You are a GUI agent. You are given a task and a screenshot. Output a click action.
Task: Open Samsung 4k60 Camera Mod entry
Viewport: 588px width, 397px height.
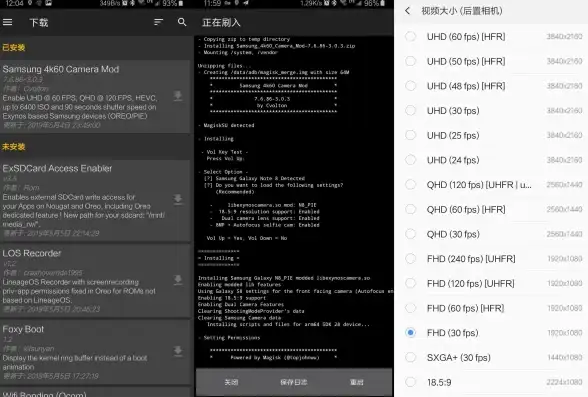(x=95, y=97)
